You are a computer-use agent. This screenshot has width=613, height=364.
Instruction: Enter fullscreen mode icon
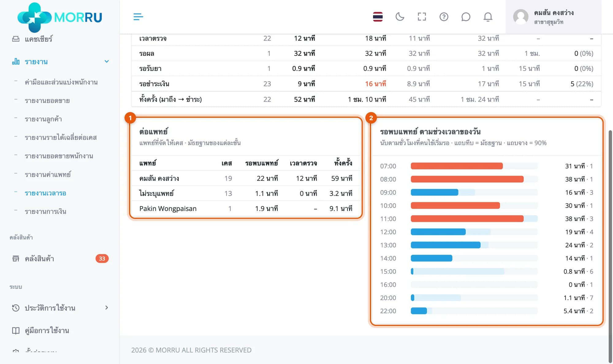point(422,17)
